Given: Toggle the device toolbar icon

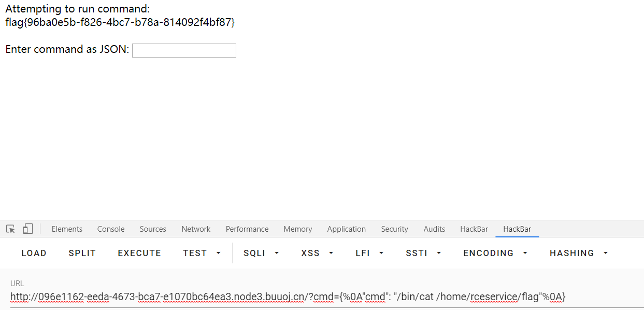Looking at the screenshot, I should (x=28, y=229).
